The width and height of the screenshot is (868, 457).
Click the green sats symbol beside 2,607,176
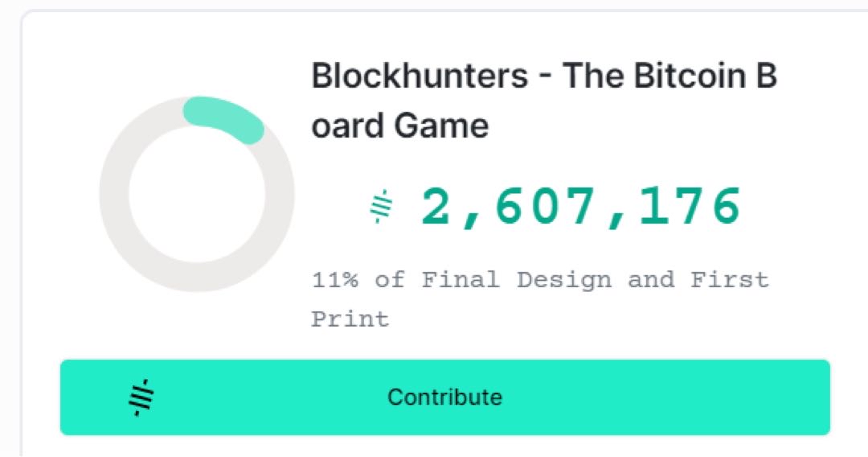[381, 207]
